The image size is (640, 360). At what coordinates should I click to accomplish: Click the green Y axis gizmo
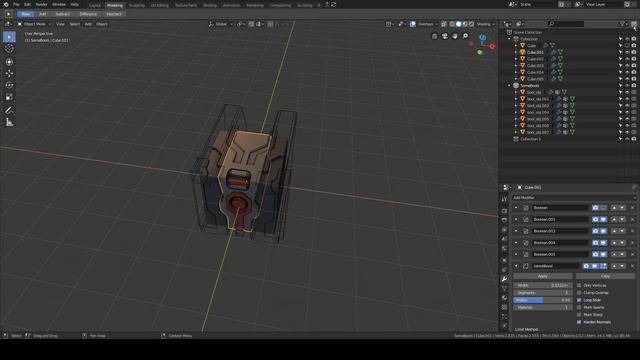tap(480, 52)
